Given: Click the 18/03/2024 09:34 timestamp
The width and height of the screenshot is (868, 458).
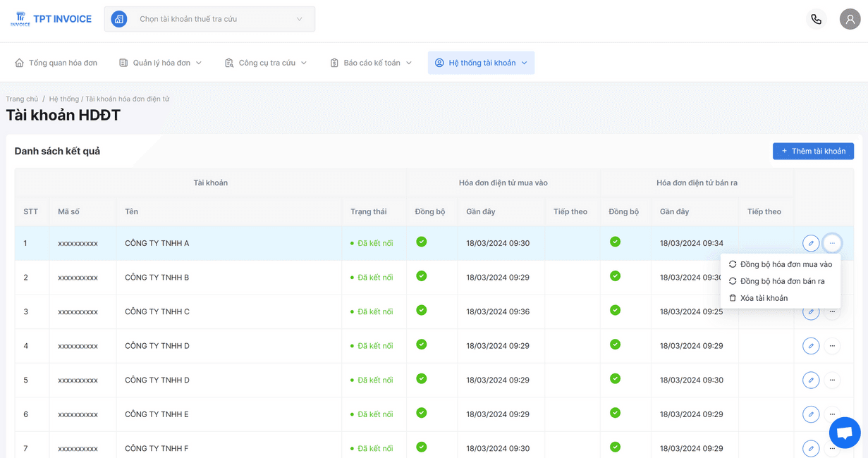Looking at the screenshot, I should [692, 243].
